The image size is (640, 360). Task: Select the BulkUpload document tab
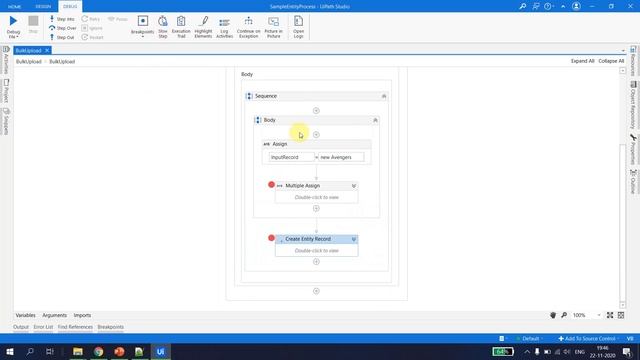tap(29, 50)
